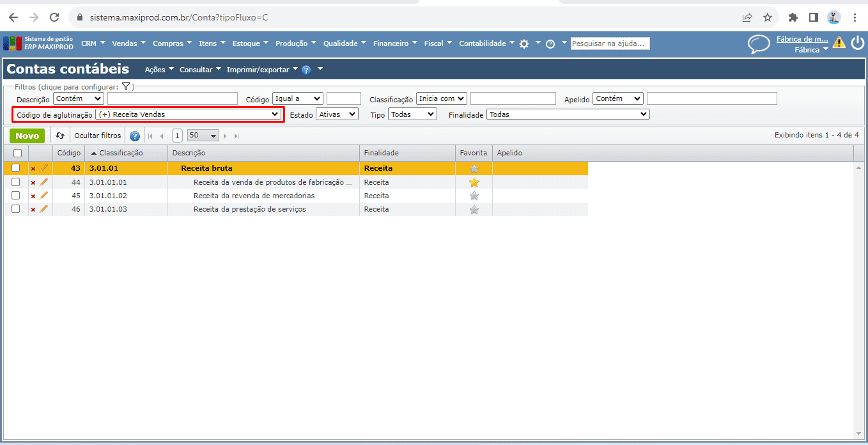Expand the Estado filter dropdown
The height and width of the screenshot is (445, 868).
click(x=337, y=114)
